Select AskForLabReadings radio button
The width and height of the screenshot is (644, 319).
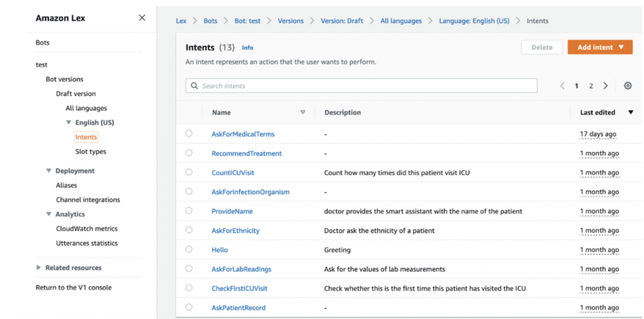189,268
